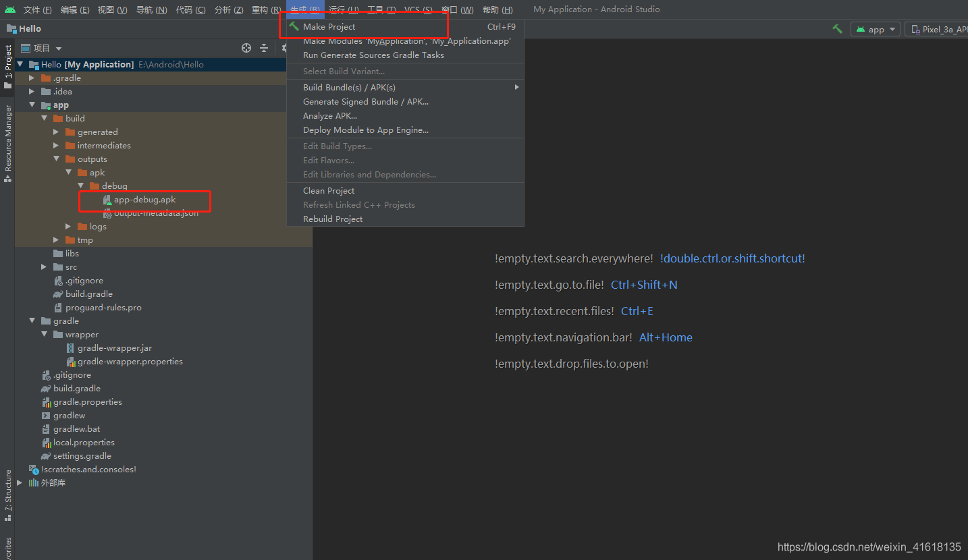
Task: Open the app run configuration dropdown
Action: coord(876,29)
